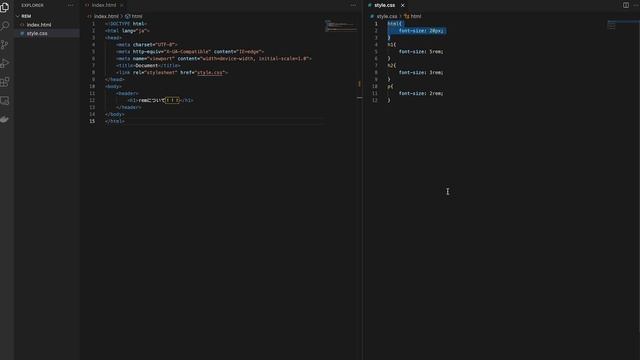The height and width of the screenshot is (360, 640).
Task: Open Explorer panel more actions menu
Action: [x=71, y=5]
